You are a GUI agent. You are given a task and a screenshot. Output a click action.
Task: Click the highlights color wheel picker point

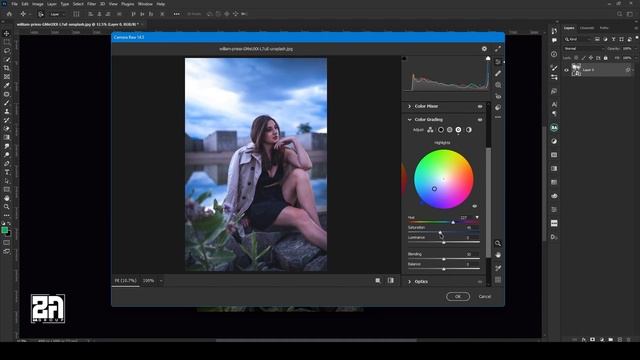pos(434,189)
